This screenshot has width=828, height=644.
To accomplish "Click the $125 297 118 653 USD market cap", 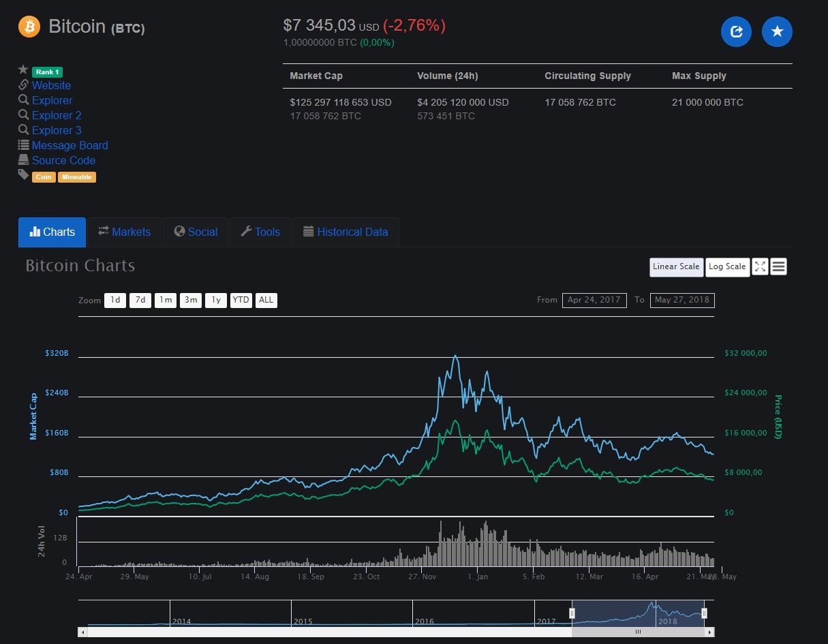I will pos(341,102).
